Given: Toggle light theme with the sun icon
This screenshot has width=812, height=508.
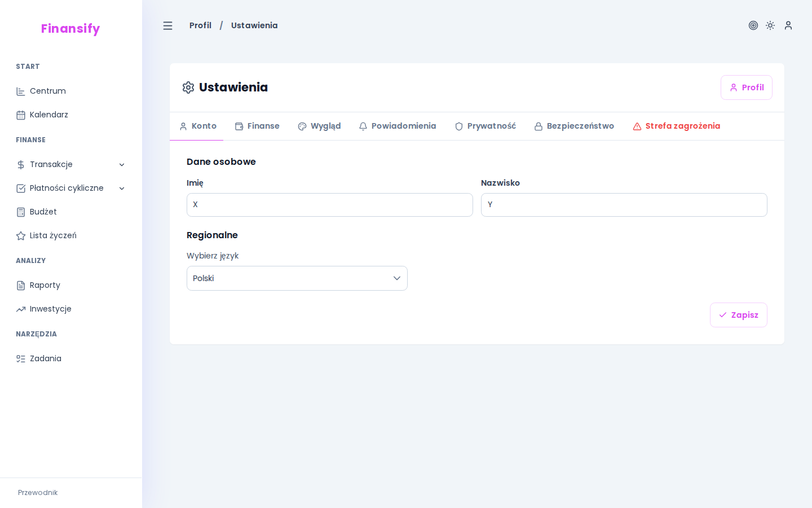Looking at the screenshot, I should (x=771, y=25).
